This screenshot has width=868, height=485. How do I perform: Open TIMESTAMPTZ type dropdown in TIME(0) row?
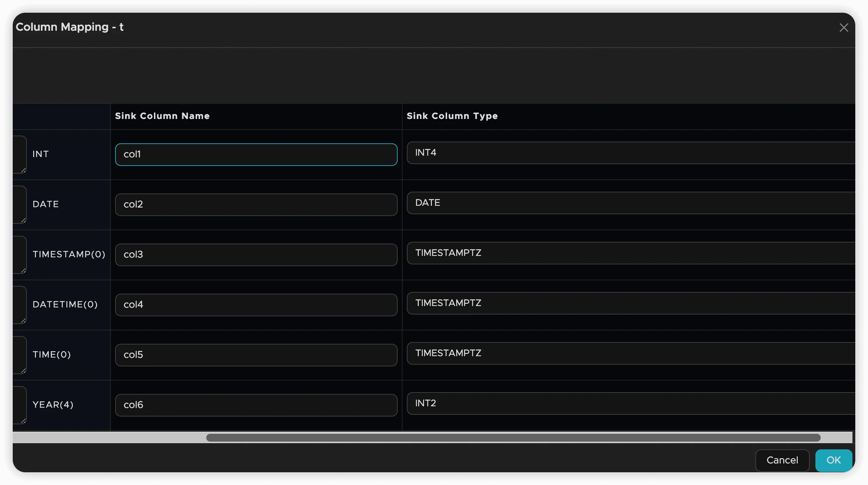[630, 353]
